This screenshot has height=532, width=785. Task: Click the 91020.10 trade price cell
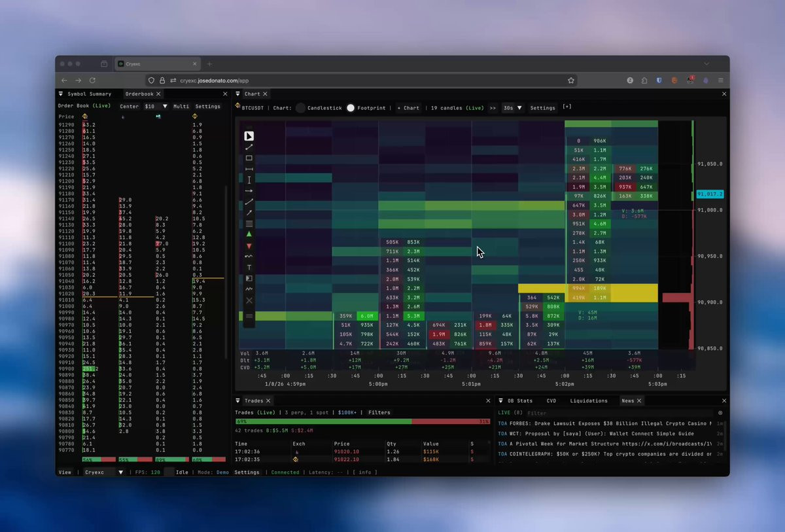(x=347, y=452)
